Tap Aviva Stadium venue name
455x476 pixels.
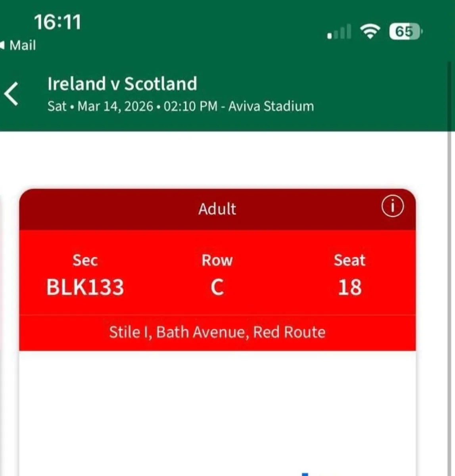coord(271,106)
